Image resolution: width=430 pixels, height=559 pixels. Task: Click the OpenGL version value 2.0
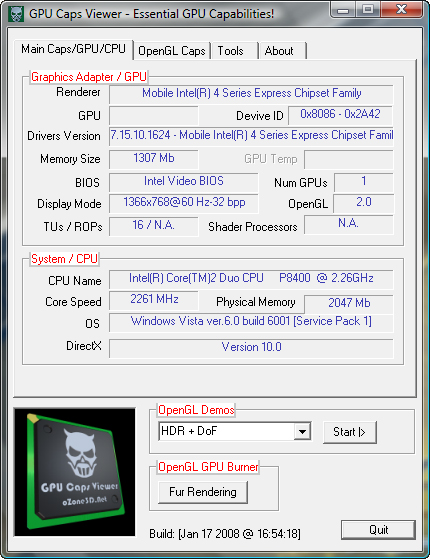(364, 203)
